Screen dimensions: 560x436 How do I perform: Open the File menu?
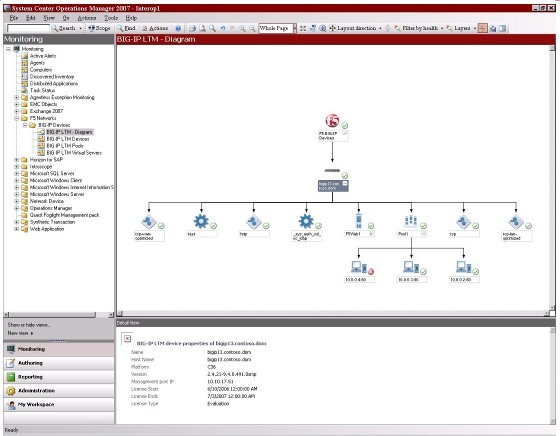pyautogui.click(x=13, y=18)
